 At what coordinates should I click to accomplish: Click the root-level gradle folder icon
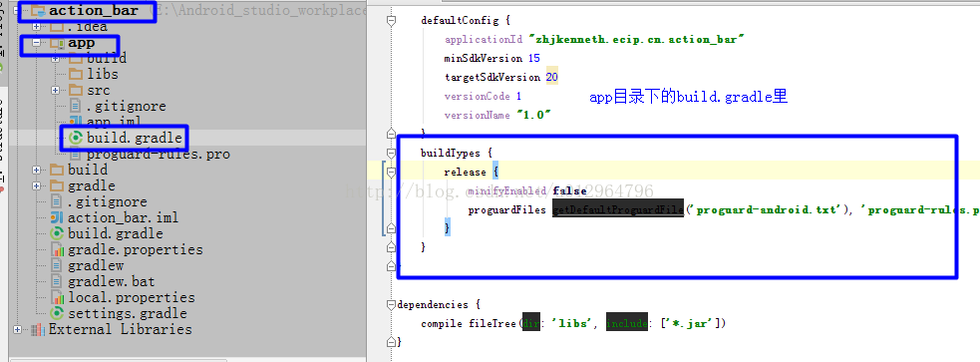(58, 186)
